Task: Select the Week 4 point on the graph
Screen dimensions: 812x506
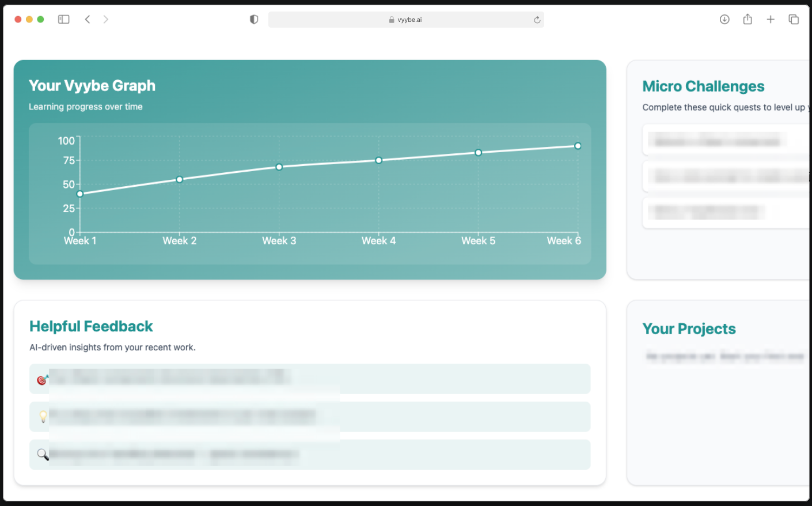Action: click(379, 160)
